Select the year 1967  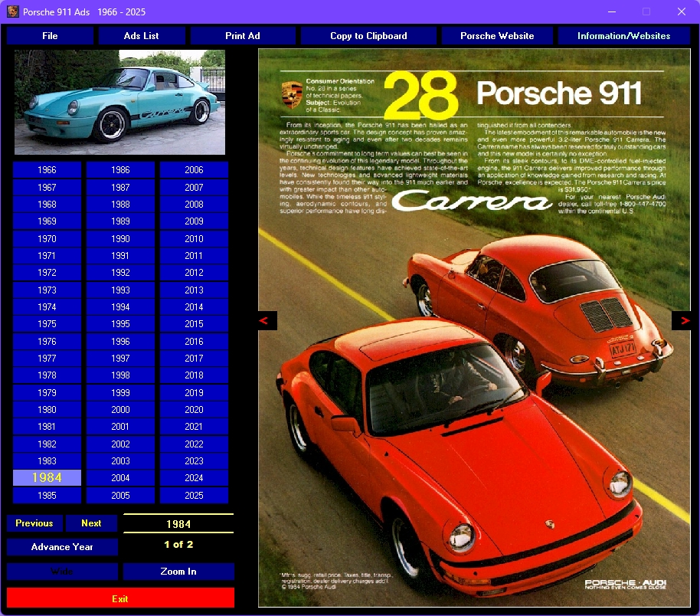click(x=47, y=187)
